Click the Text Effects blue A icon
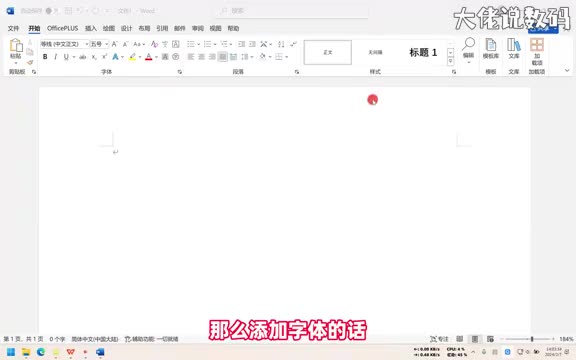This screenshot has height=360, width=576. tap(115, 57)
